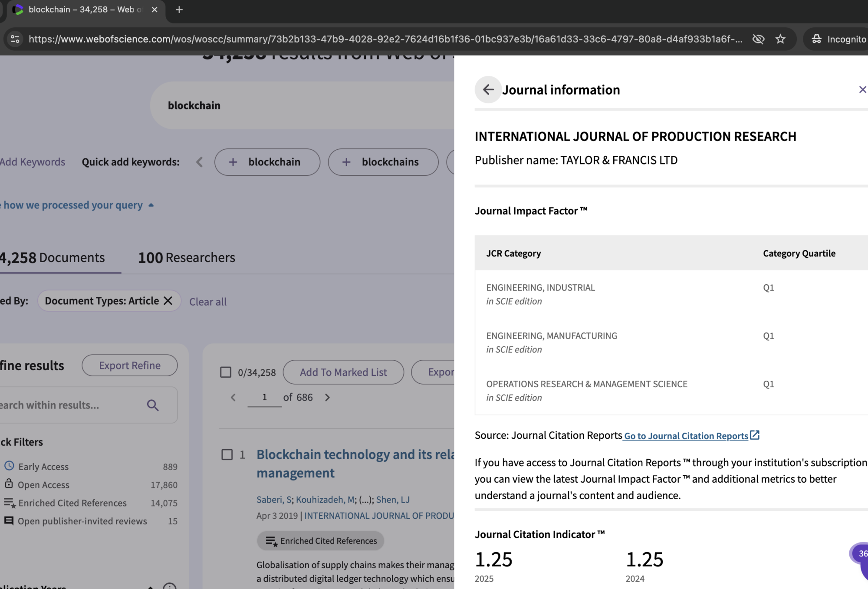The image size is (868, 589).
Task: Click the tracking protection eye icon
Action: point(758,39)
